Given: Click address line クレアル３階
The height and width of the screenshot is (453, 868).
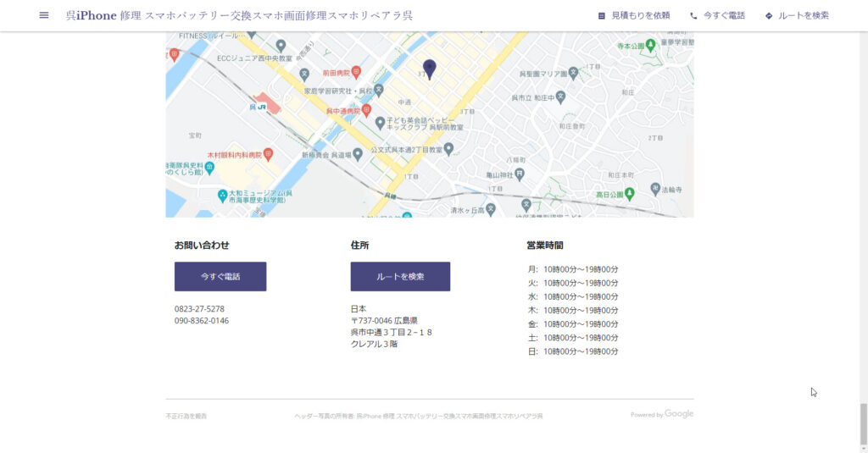Looking at the screenshot, I should (x=374, y=344).
